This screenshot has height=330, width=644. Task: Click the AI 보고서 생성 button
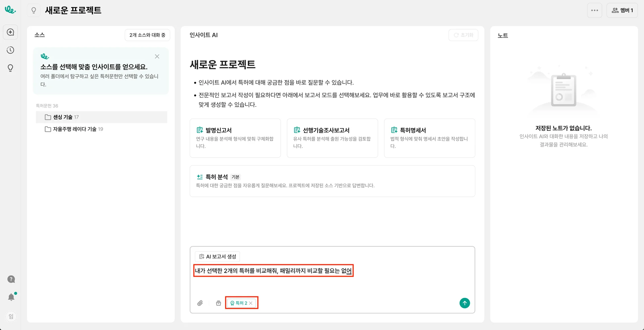coord(217,257)
